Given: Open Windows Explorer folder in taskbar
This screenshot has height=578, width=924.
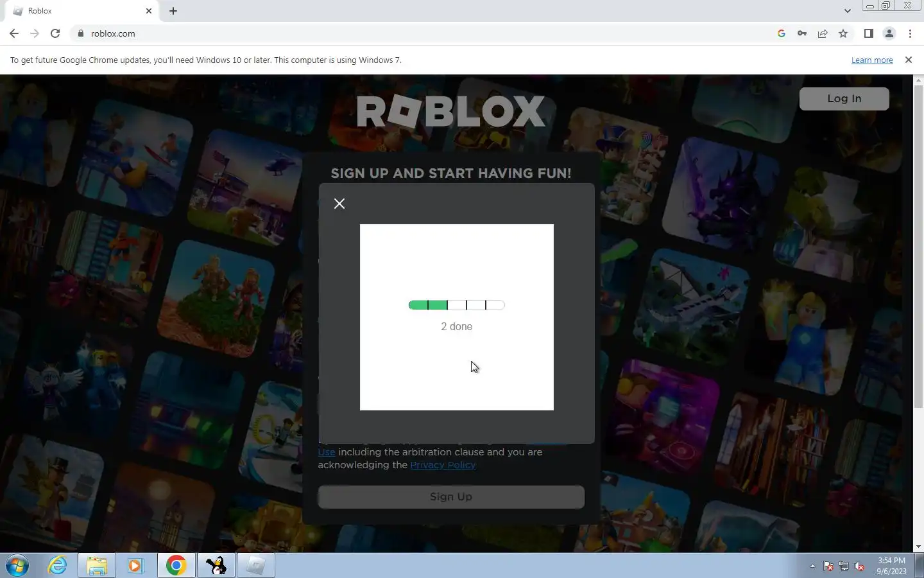Looking at the screenshot, I should point(97,566).
